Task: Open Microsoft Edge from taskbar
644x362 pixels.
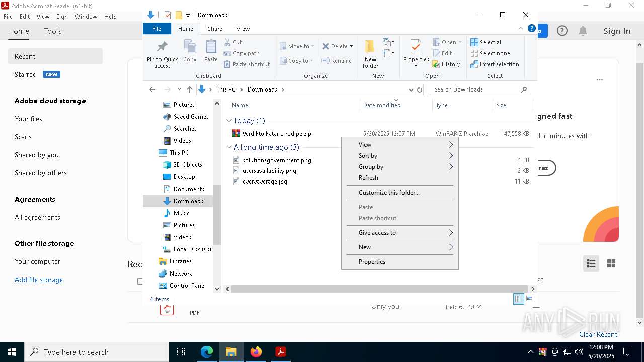Action: (207, 352)
